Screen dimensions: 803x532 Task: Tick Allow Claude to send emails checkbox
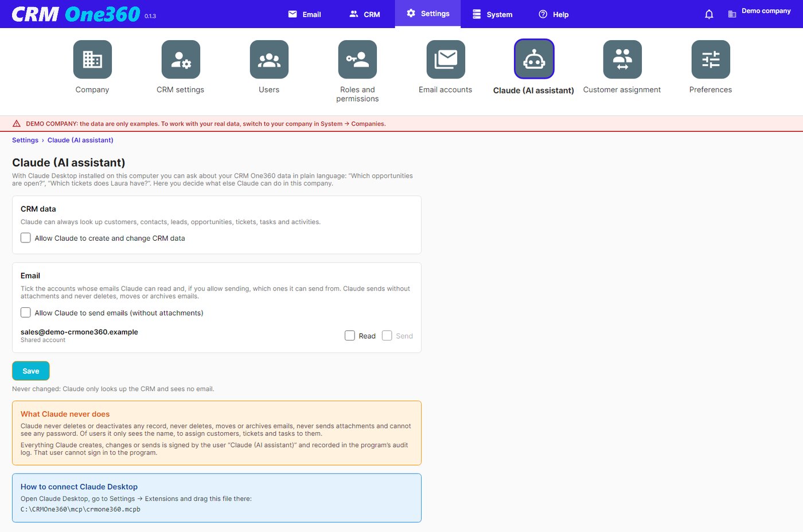pos(26,312)
